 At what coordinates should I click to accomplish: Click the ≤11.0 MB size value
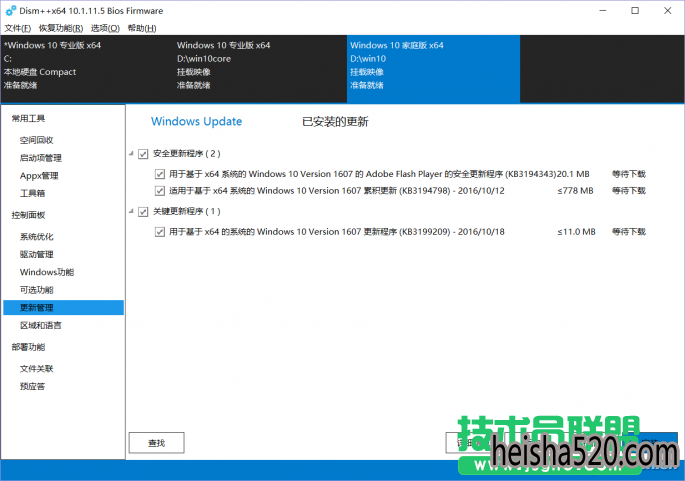576,232
